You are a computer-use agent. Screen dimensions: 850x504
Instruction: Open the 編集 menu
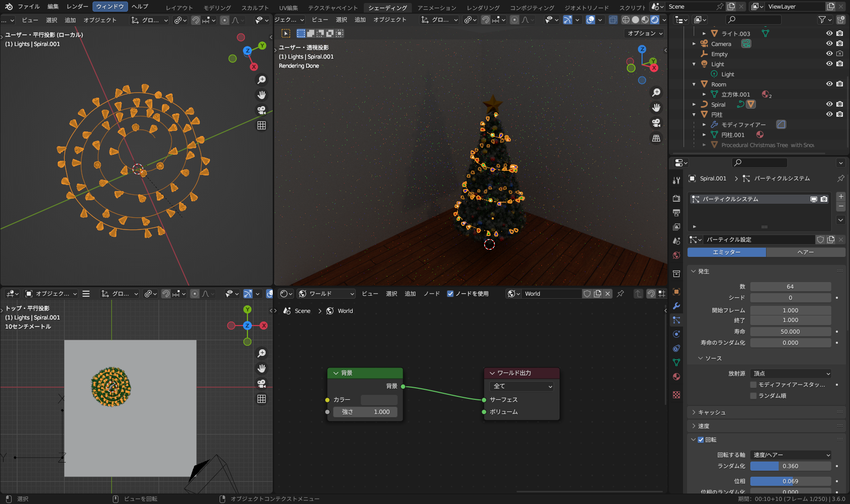[53, 7]
